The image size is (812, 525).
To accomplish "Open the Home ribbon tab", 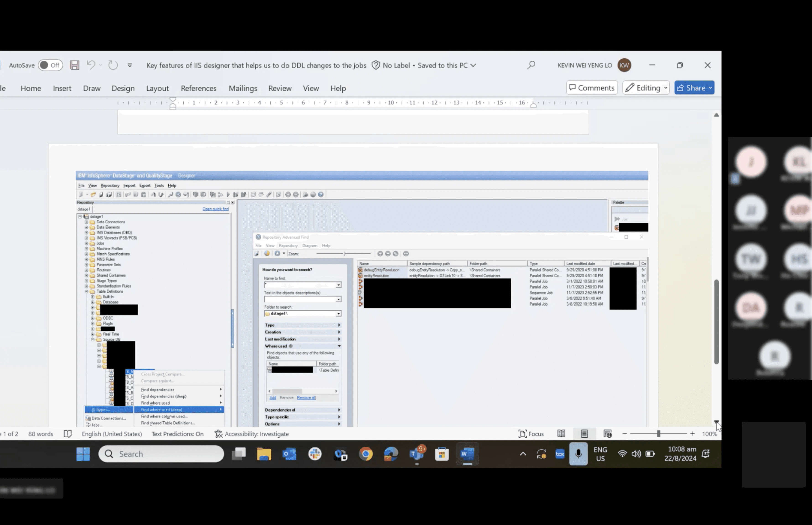I will coord(31,88).
